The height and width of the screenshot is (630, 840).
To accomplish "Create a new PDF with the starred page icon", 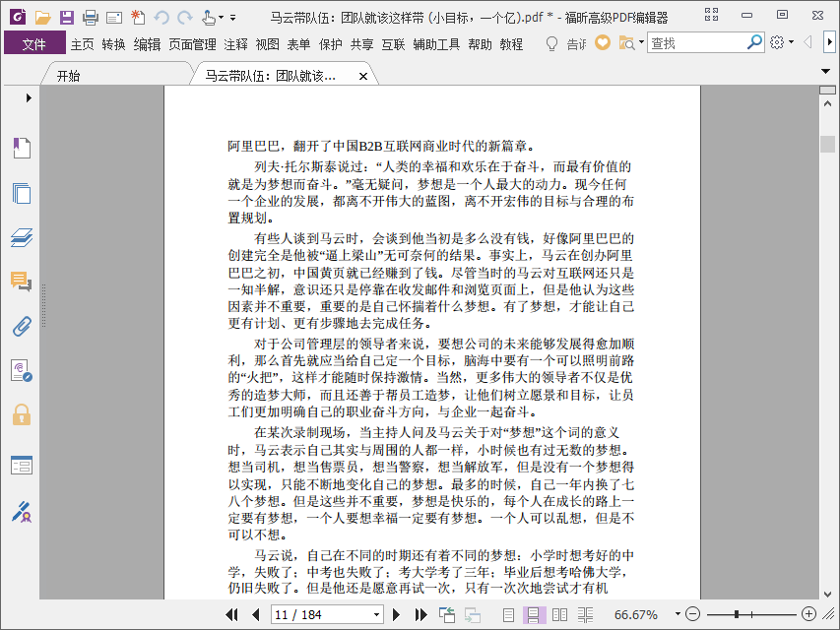I will pos(138,18).
